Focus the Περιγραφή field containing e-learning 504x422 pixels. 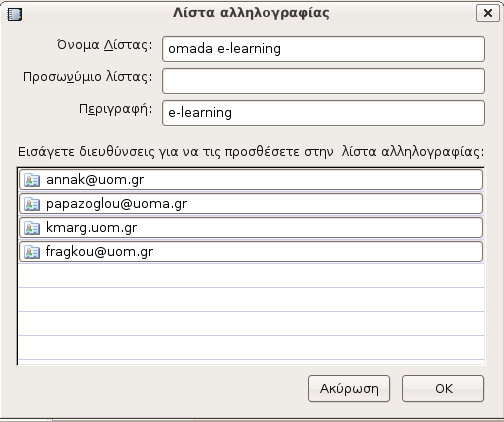tap(323, 113)
